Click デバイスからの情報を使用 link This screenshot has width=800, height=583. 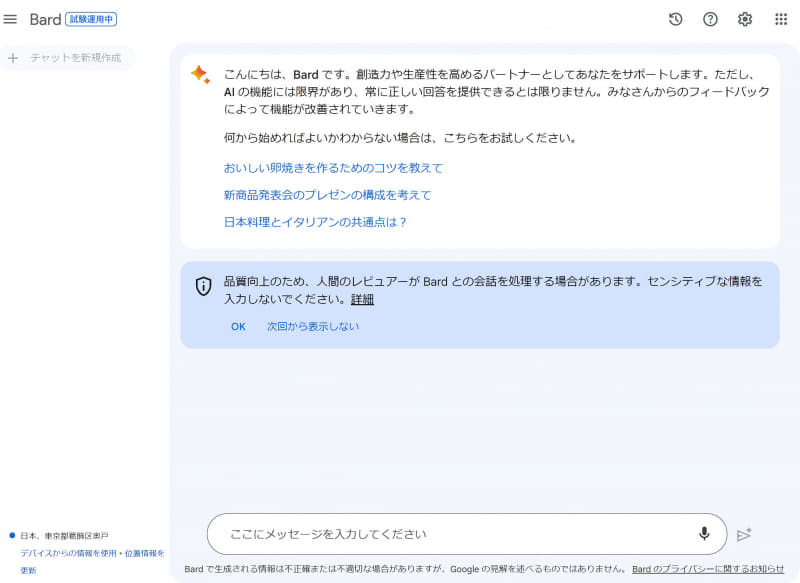pos(68,553)
